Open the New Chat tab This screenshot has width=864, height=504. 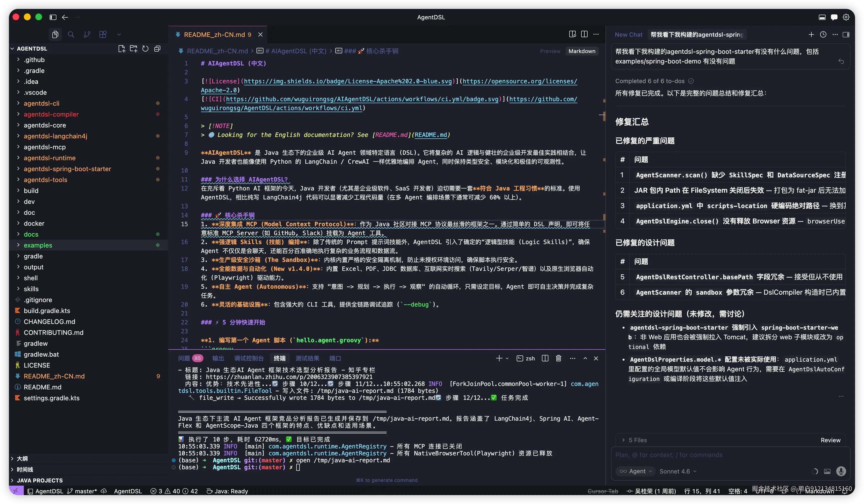[629, 35]
